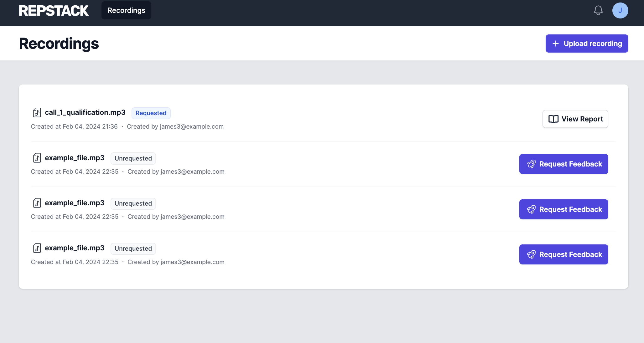Request Feedback for the second example_file.mp3
Viewport: 644px width, 343px height.
[563, 209]
